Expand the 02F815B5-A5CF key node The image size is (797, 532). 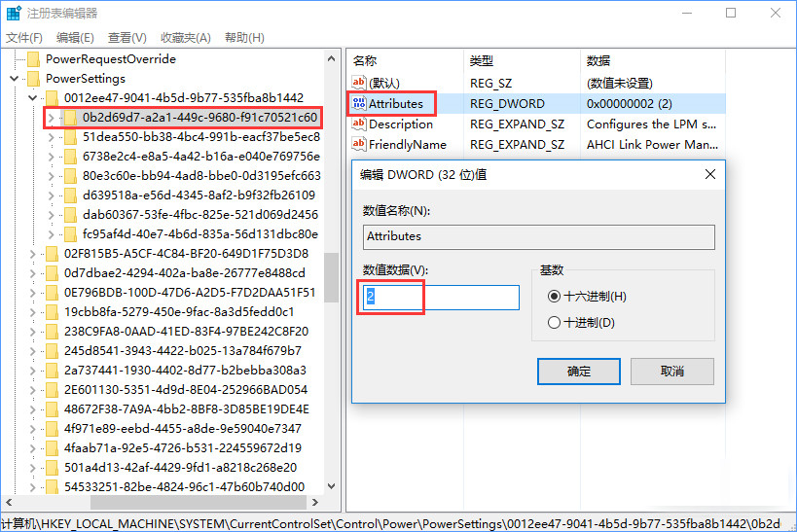tap(33, 254)
